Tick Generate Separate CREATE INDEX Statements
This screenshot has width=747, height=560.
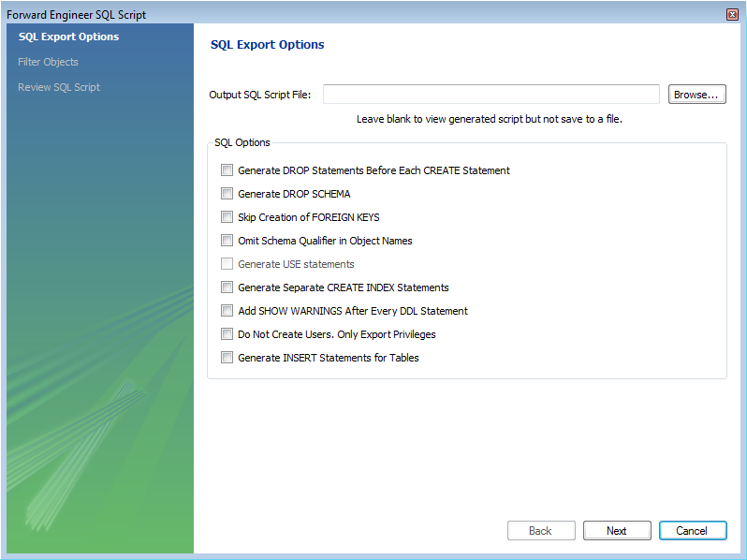pyautogui.click(x=227, y=287)
